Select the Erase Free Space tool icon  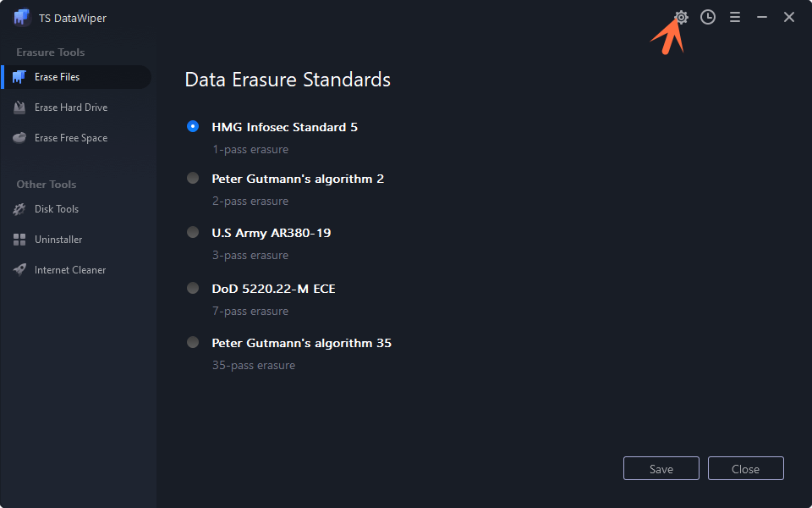tap(19, 137)
